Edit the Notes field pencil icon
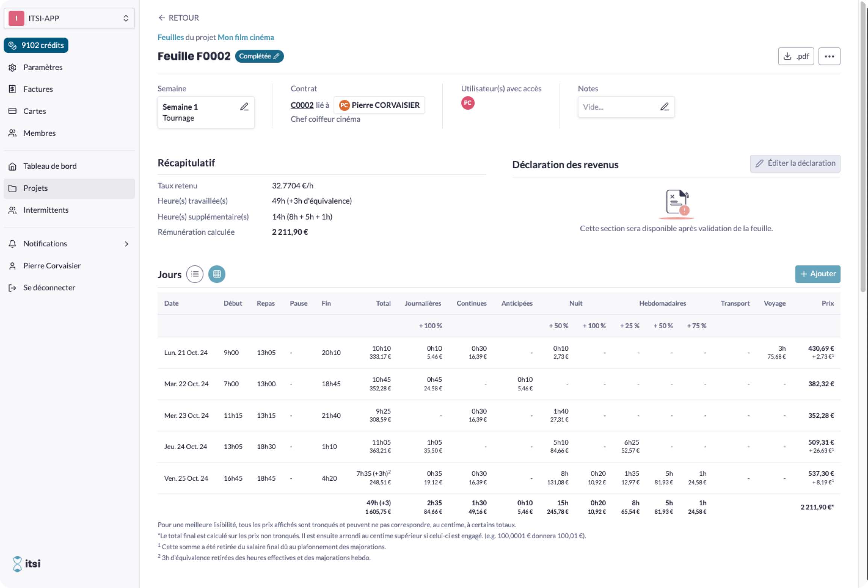The image size is (868, 588). click(664, 107)
